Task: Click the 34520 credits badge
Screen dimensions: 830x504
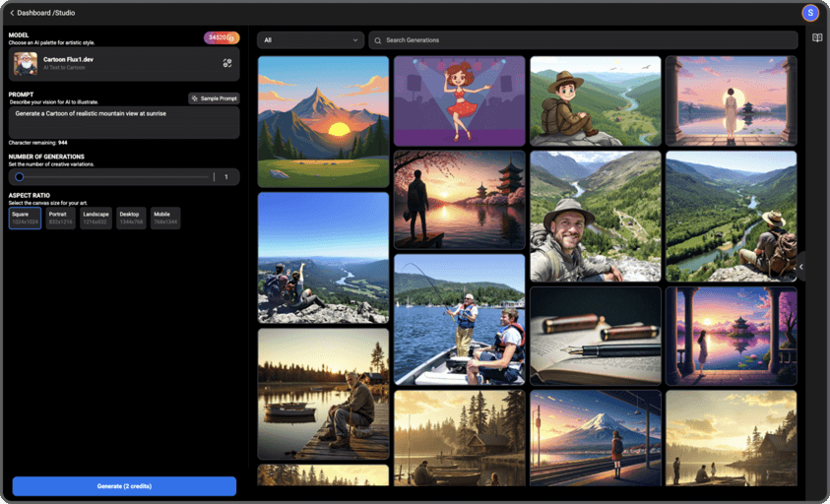Action: (x=222, y=37)
